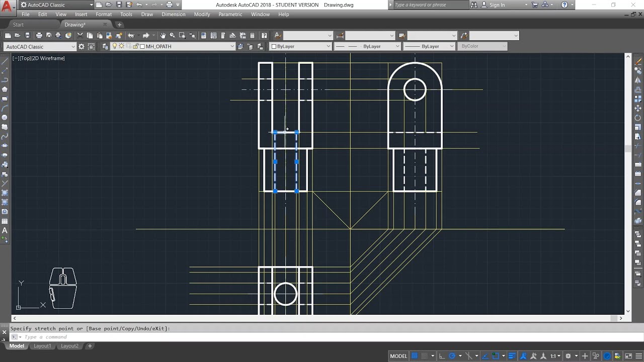Open the Draw menu

point(147,14)
